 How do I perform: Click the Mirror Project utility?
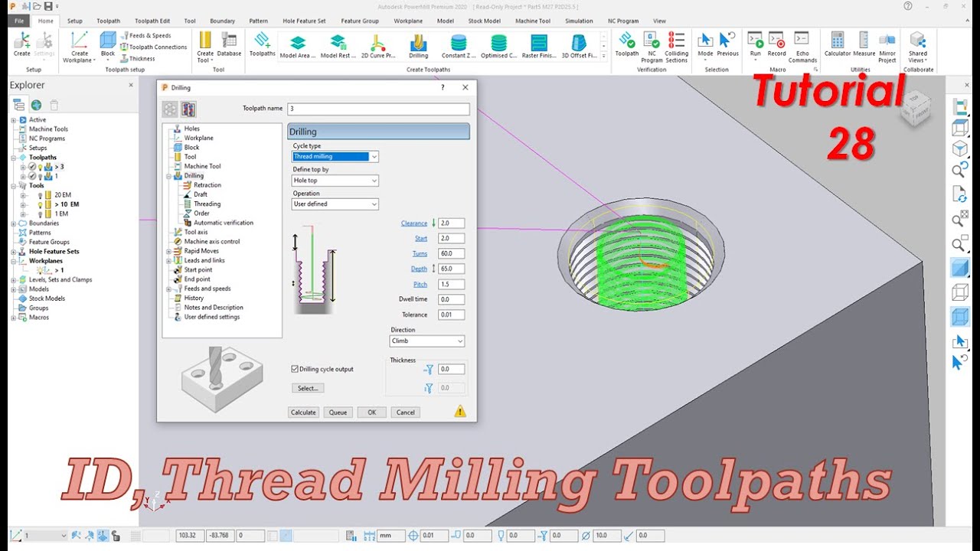point(887,47)
